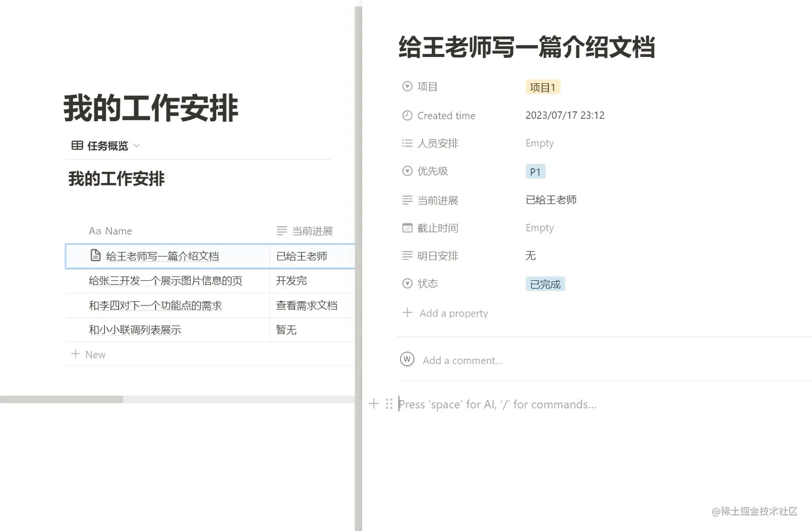812x531 pixels.
Task: Click the 状态 select icon
Action: click(x=407, y=283)
